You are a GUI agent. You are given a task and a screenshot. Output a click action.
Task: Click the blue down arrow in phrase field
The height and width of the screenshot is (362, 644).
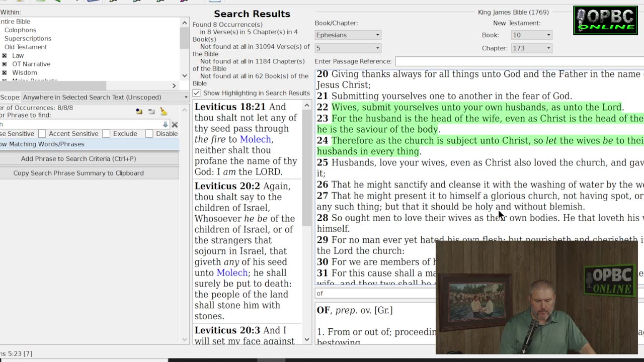point(165,124)
